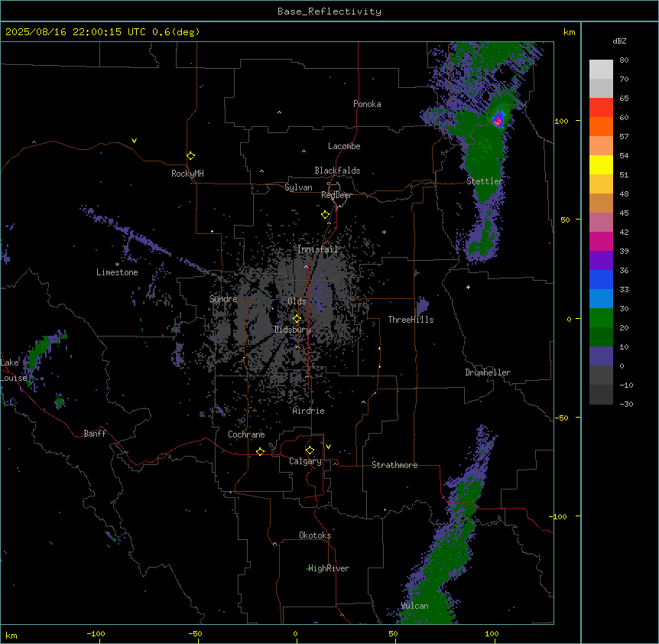Click the asterisk marker east of Innisfail
The image size is (659, 644).
click(x=384, y=232)
